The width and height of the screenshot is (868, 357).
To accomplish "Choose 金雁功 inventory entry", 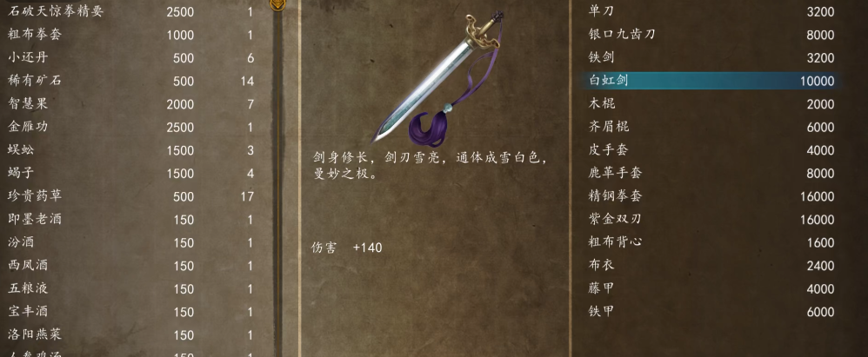I will point(131,127).
